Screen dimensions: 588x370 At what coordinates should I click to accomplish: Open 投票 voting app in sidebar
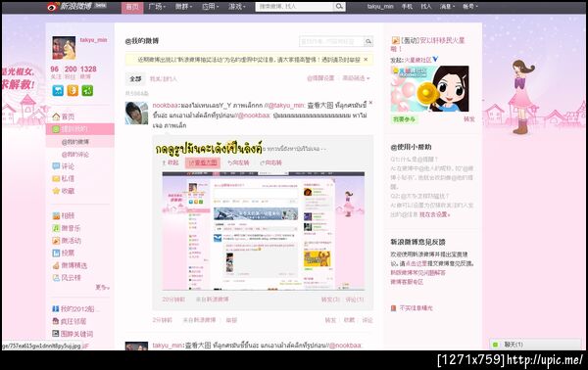pos(63,253)
